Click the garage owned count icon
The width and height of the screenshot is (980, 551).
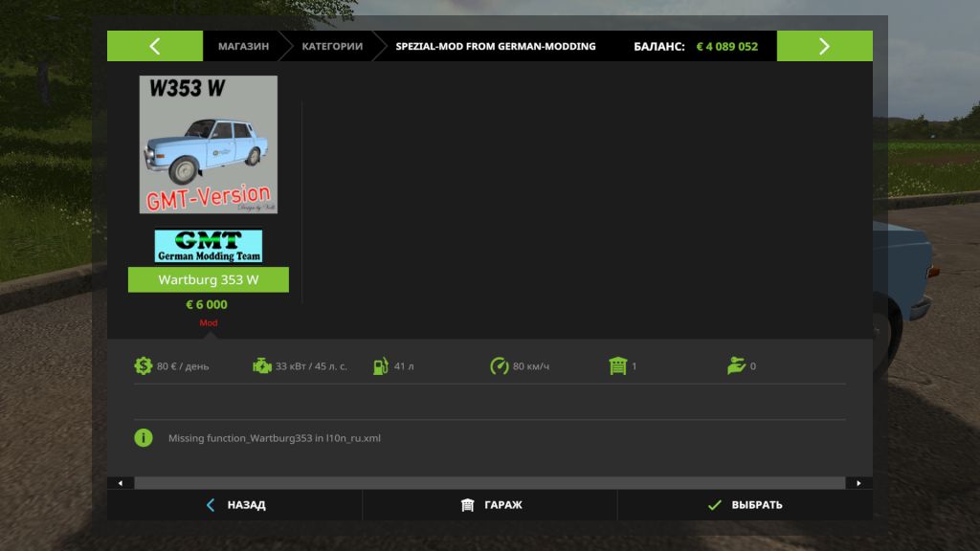617,365
